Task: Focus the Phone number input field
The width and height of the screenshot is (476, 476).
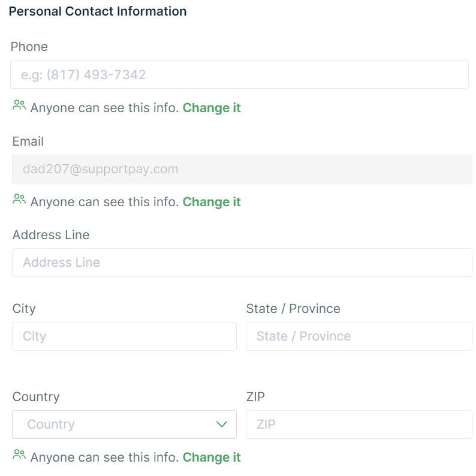Action: tap(239, 75)
